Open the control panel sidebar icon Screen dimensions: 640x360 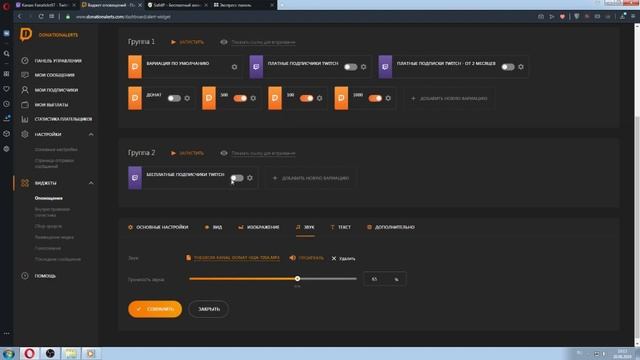click(25, 60)
